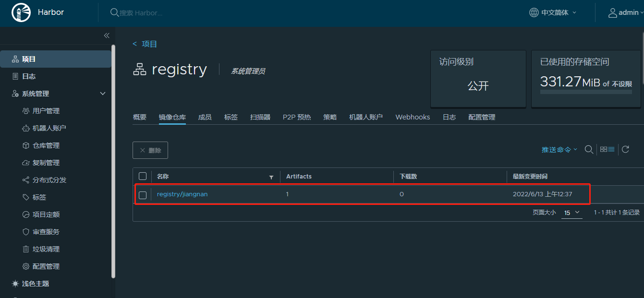Open the 标签 tab in project

pos(231,117)
